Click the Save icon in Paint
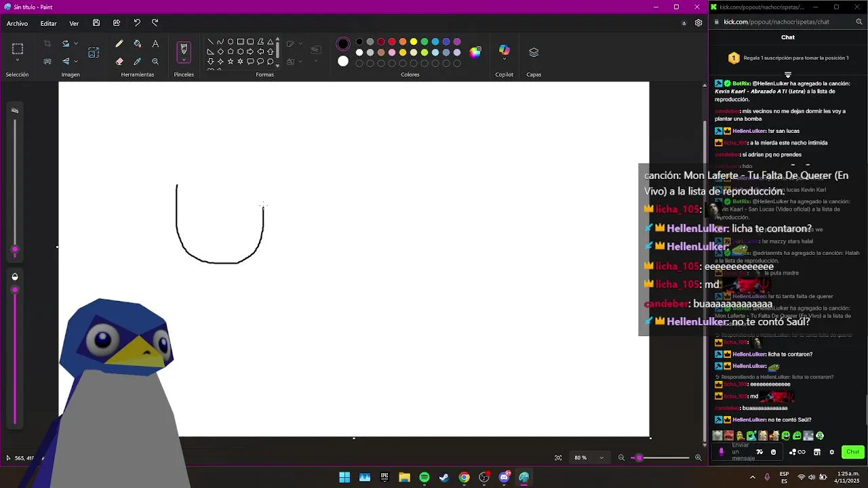This screenshot has height=488, width=868. (x=96, y=23)
